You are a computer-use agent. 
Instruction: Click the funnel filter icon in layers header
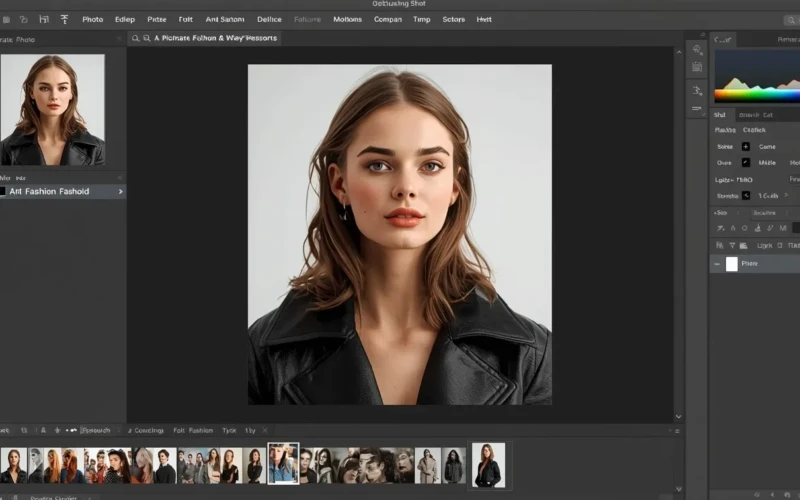pos(732,245)
